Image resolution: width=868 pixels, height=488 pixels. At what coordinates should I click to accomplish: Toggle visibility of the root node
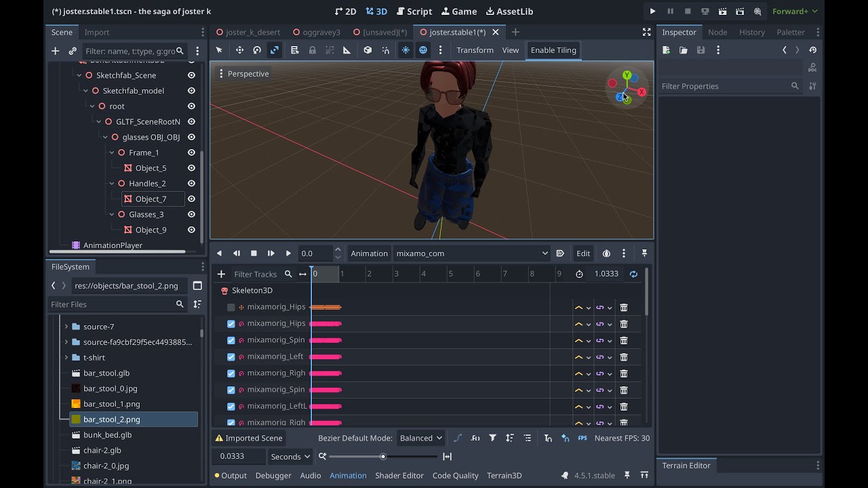tap(191, 106)
